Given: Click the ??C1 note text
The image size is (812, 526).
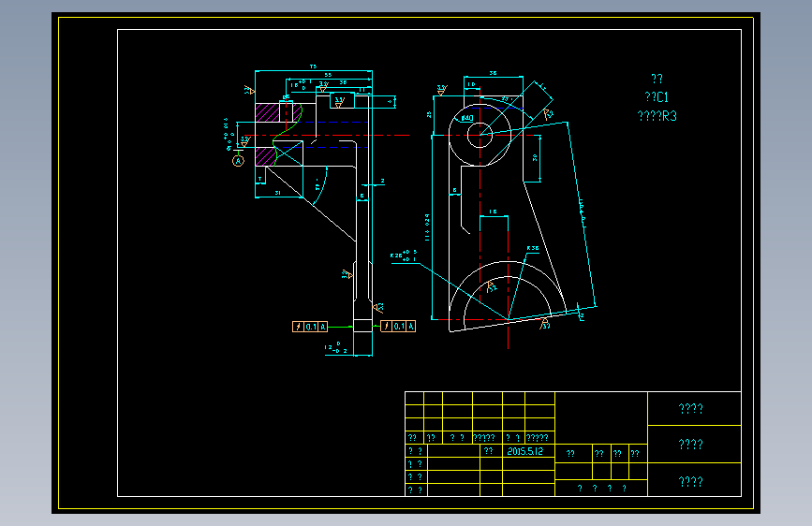Looking at the screenshot, I should (657, 96).
